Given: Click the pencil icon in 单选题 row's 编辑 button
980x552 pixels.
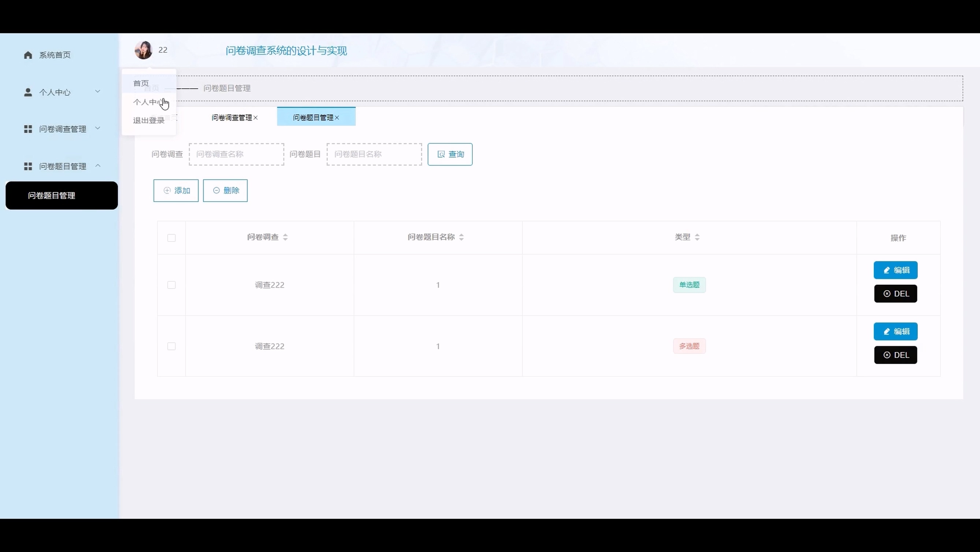Looking at the screenshot, I should coord(887,270).
